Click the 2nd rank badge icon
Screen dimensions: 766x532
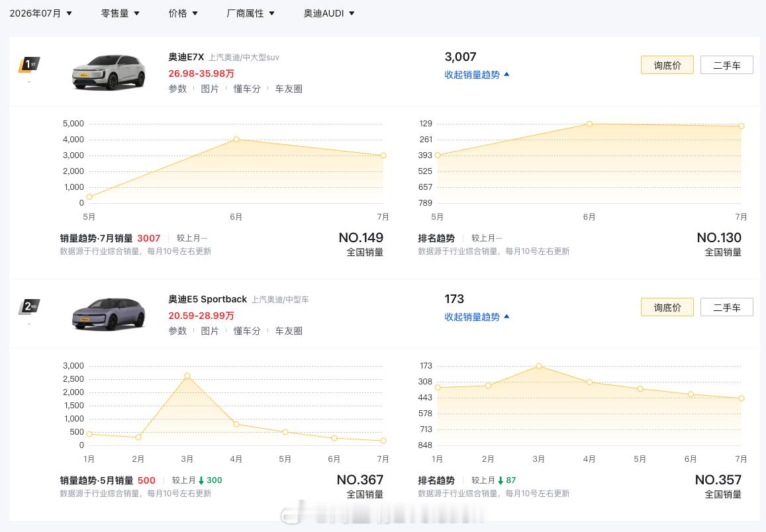[29, 306]
